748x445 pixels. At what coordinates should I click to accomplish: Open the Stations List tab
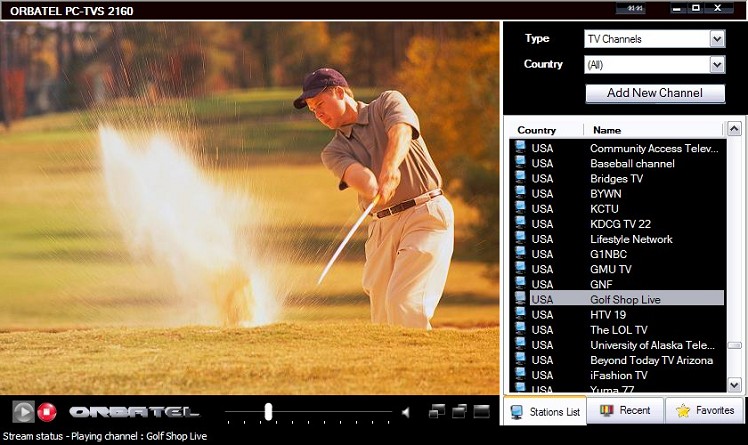pos(545,411)
